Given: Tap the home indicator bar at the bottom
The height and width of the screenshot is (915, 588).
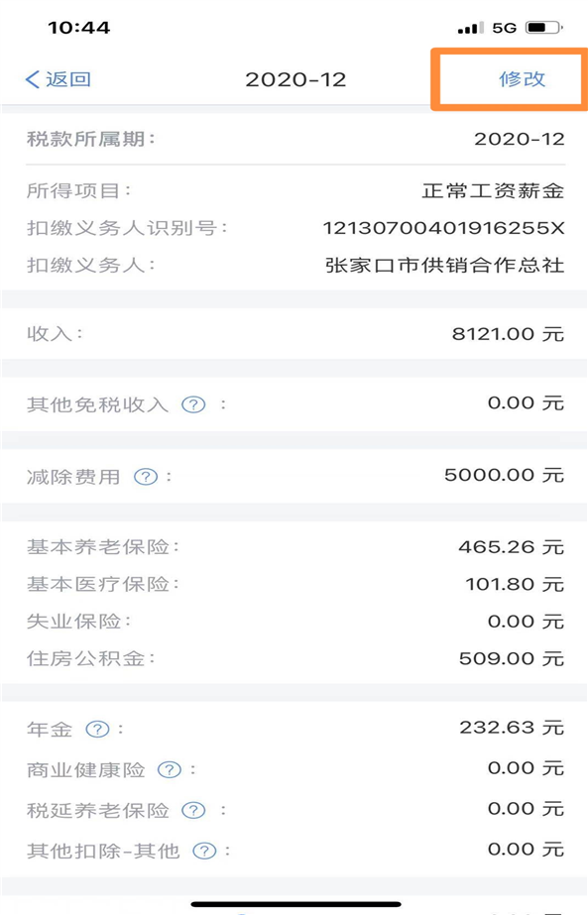Looking at the screenshot, I should point(295,904).
